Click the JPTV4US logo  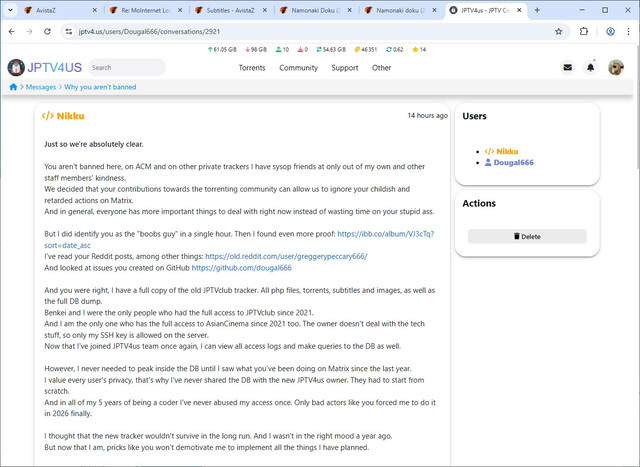pos(44,67)
